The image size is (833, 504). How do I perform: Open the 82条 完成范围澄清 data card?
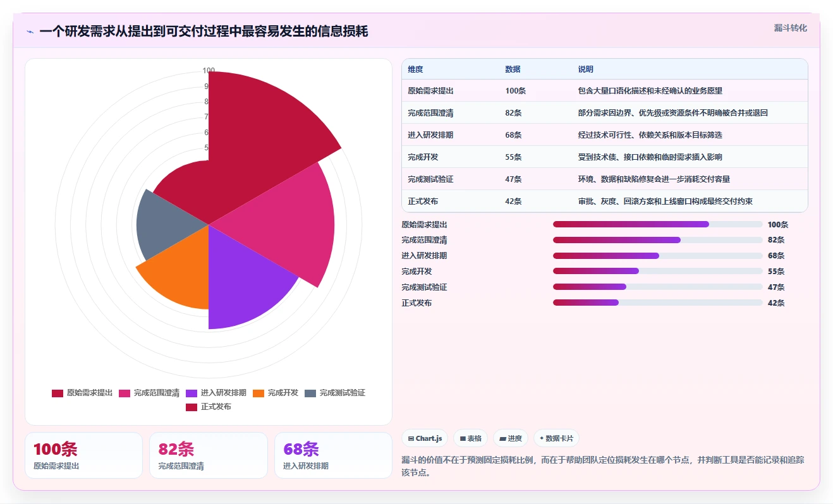pyautogui.click(x=209, y=455)
